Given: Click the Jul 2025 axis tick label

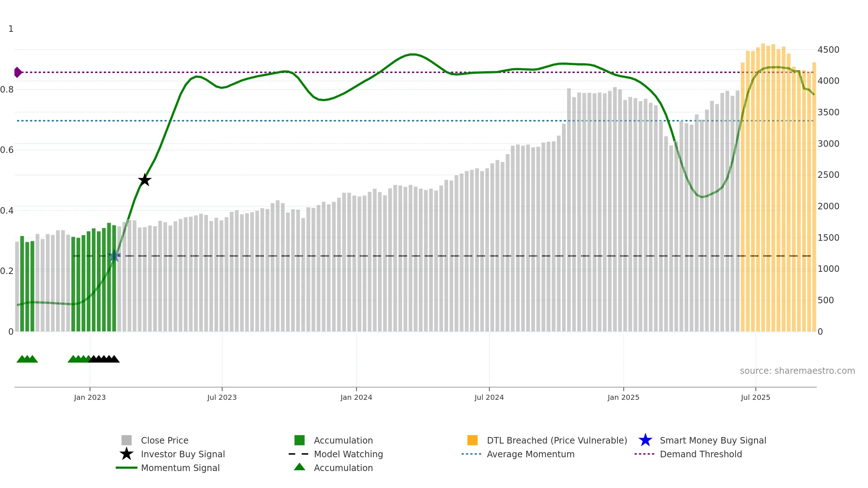Looking at the screenshot, I should point(756,398).
